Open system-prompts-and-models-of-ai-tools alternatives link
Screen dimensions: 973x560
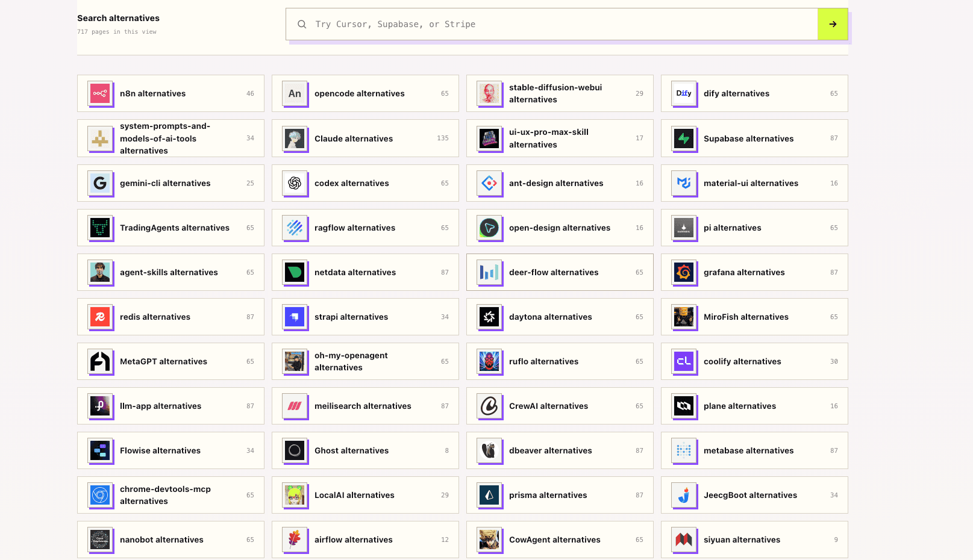171,138
